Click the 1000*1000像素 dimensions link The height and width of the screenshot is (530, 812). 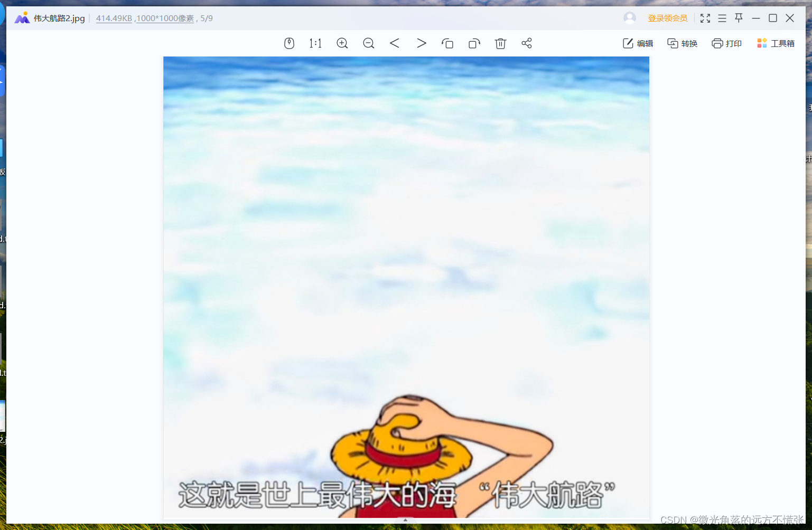164,18
